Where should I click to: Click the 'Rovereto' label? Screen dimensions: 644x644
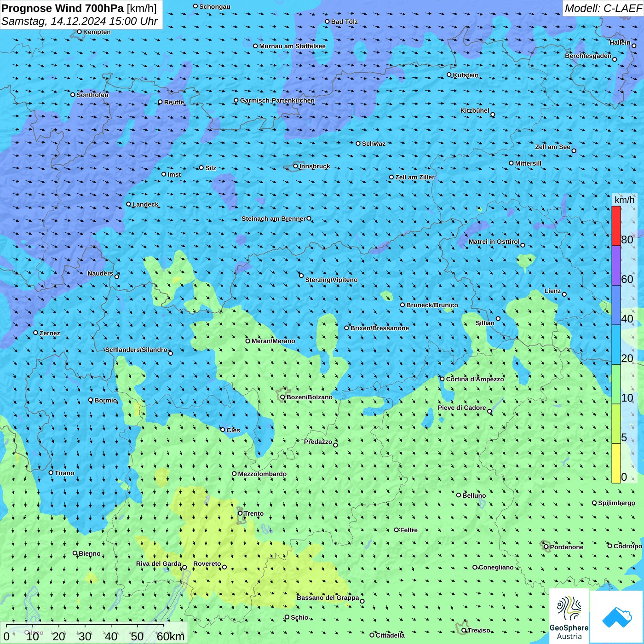[x=207, y=563]
